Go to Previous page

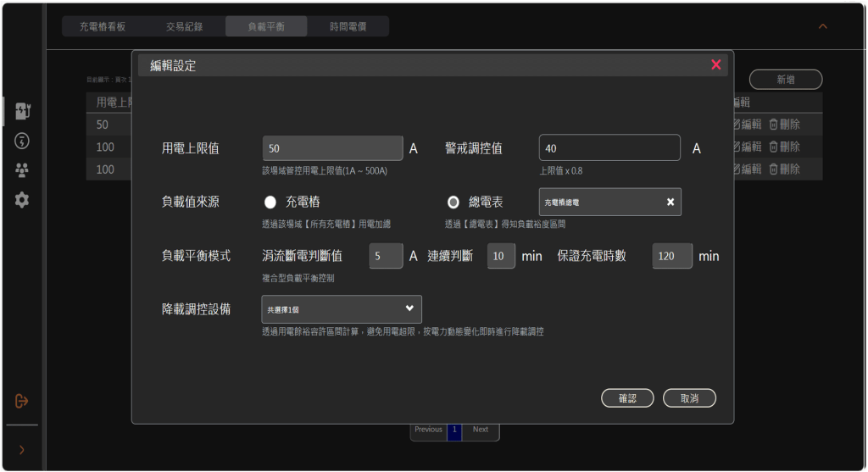coord(428,430)
